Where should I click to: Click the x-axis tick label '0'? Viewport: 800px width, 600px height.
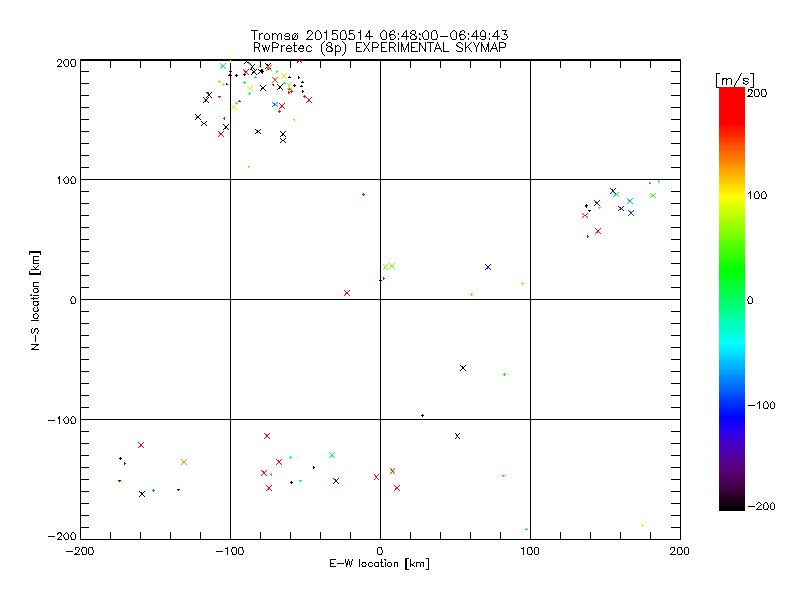point(380,552)
